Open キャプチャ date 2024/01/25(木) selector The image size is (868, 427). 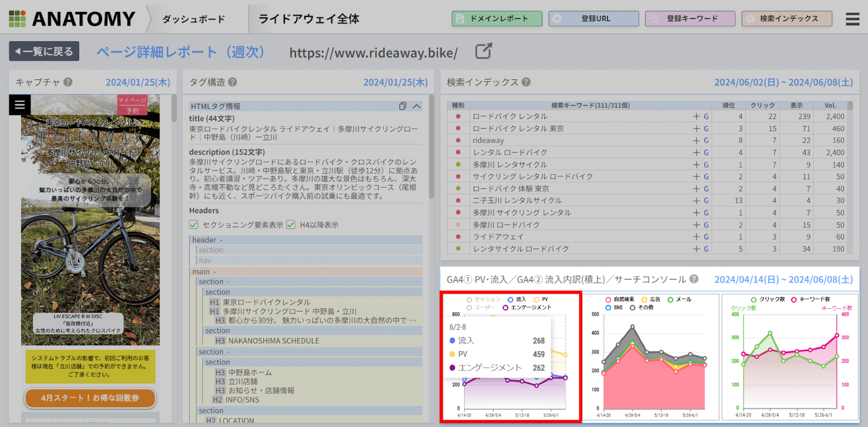click(x=138, y=82)
